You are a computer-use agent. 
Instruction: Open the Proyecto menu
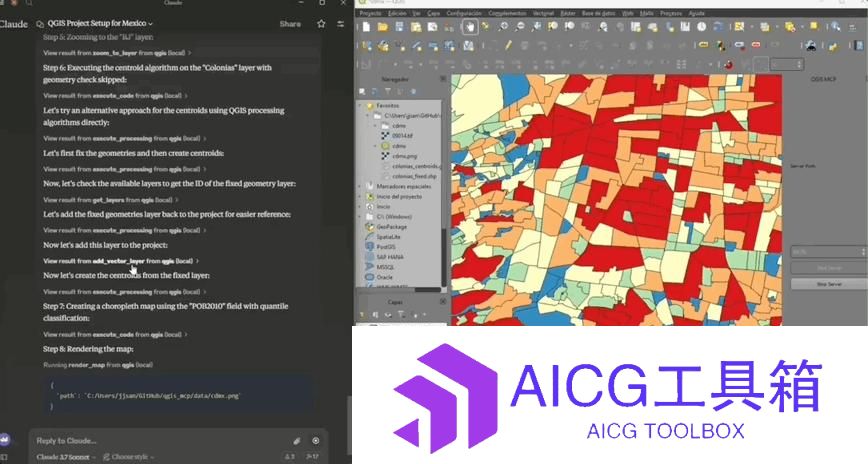(x=370, y=13)
